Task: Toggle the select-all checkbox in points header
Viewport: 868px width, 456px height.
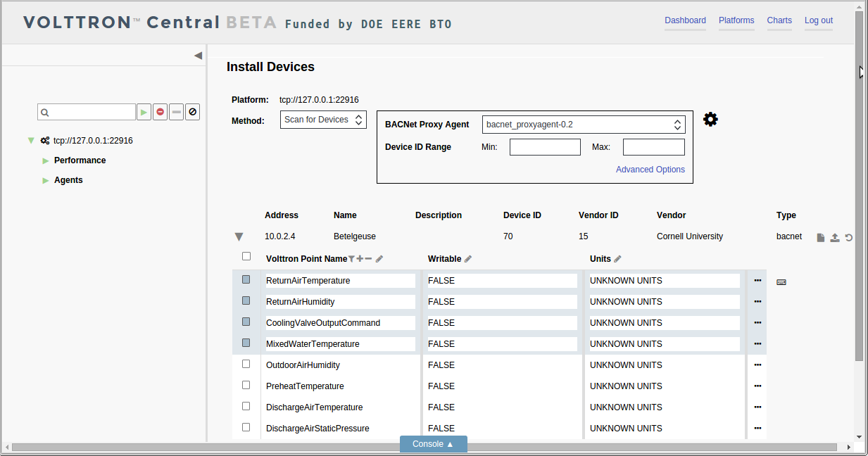Action: [x=246, y=256]
